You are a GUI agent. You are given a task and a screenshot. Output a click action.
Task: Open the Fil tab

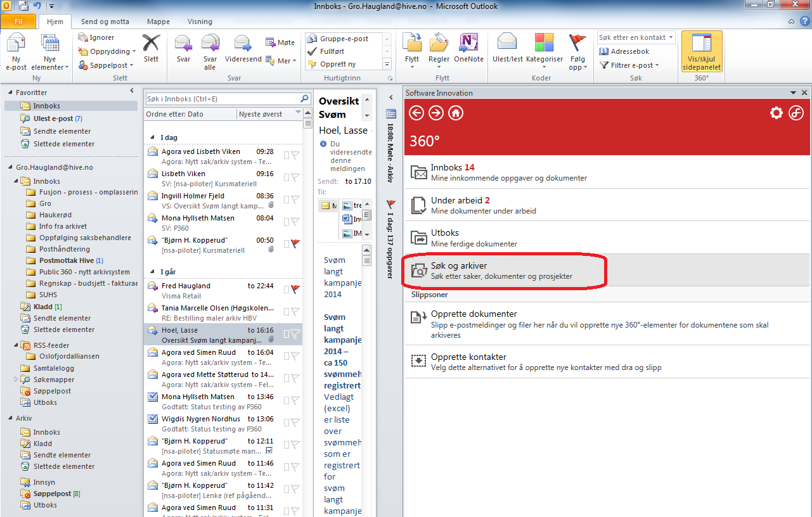click(18, 22)
